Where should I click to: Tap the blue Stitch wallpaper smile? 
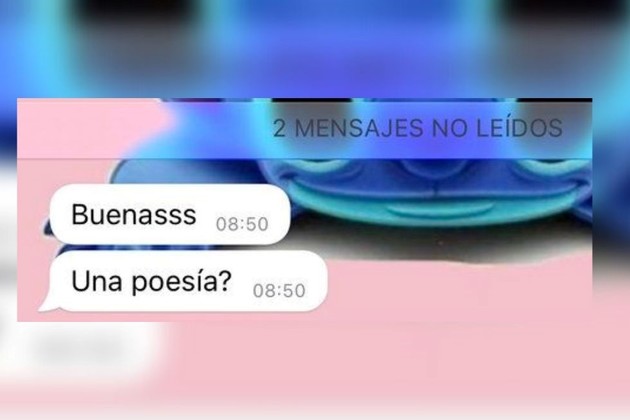tap(440, 210)
